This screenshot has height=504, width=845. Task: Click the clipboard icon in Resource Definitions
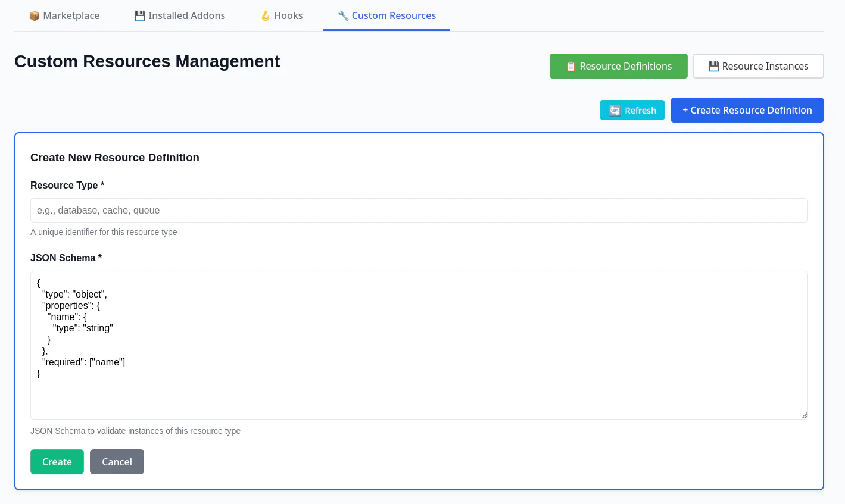click(570, 67)
